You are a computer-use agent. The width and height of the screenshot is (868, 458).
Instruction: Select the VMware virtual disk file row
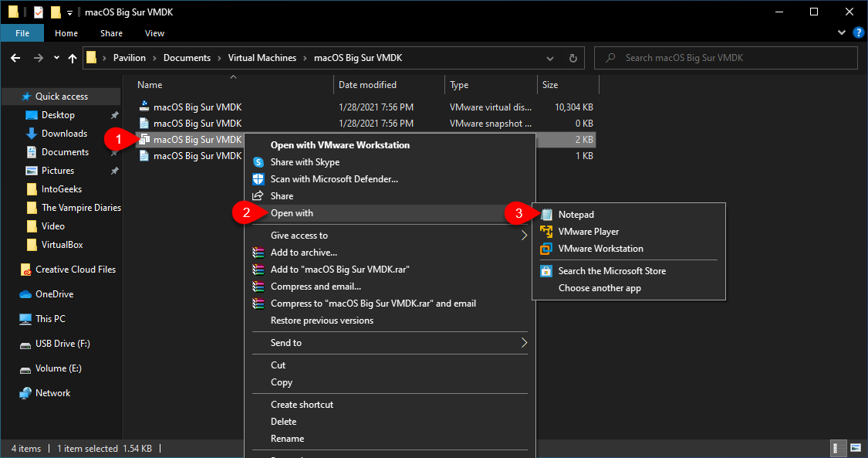point(366,107)
